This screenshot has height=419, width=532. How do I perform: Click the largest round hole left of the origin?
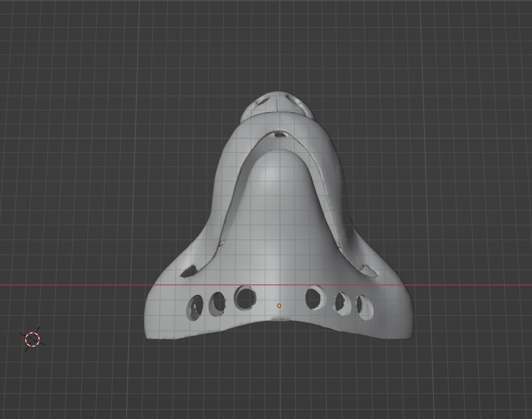click(x=246, y=298)
